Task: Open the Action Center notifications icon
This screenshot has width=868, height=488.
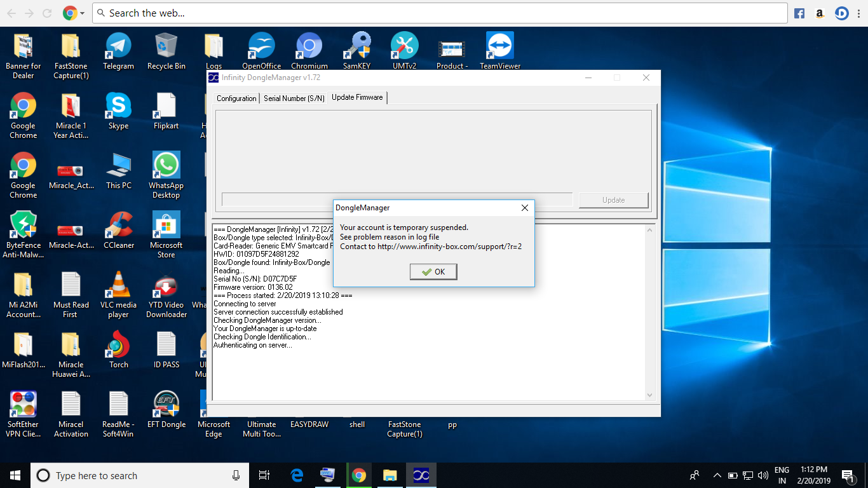Action: (848, 475)
